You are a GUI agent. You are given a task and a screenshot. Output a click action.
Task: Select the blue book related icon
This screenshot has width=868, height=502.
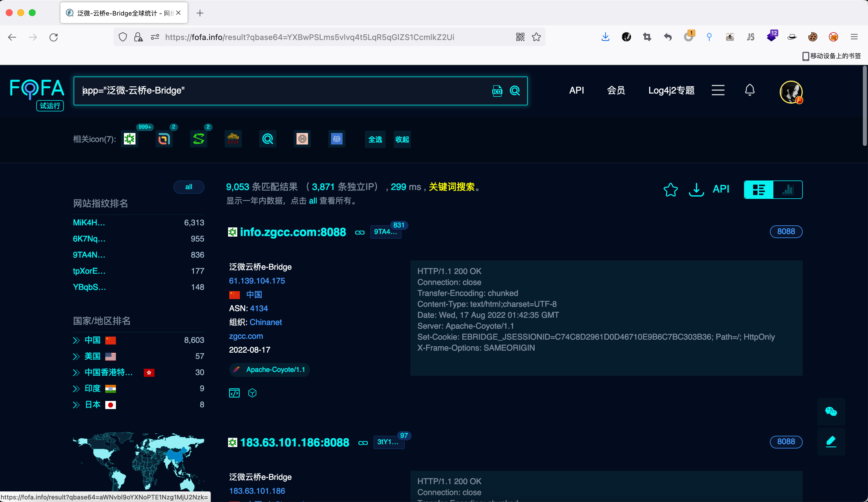click(337, 139)
